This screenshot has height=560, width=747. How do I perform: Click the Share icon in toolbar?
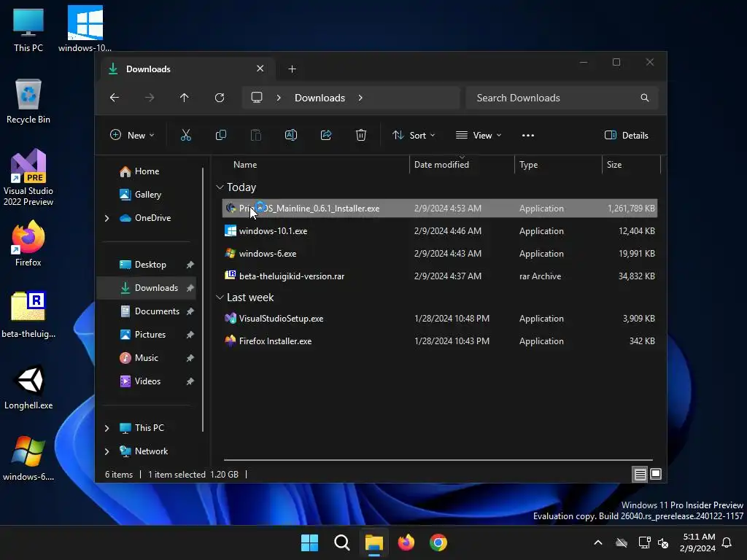tap(326, 135)
